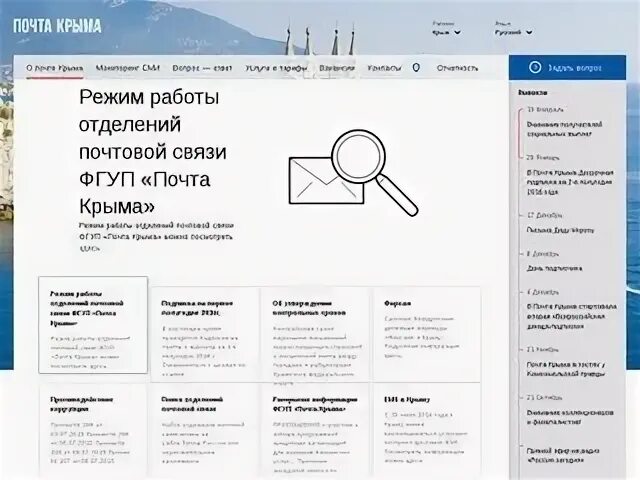Open the Отчетность menu item
Screen dimensions: 640x480
click(457, 68)
